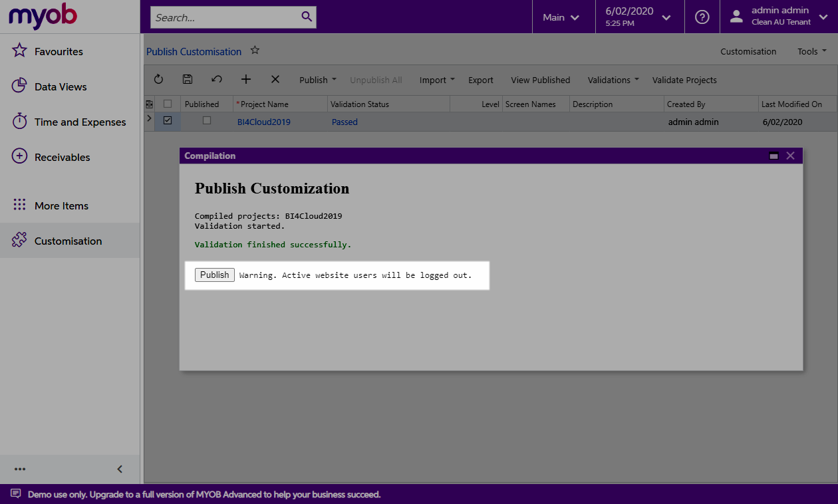This screenshot has width=838, height=504.
Task: Sort by the Screen Names column header
Action: tap(536, 104)
